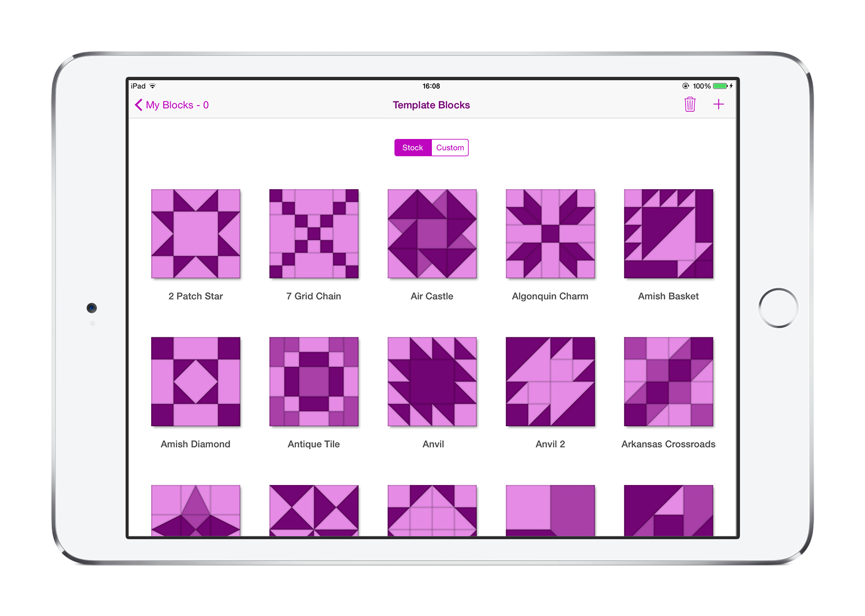This screenshot has height=616, width=865.
Task: Click the Template Blocks title
Action: (431, 105)
